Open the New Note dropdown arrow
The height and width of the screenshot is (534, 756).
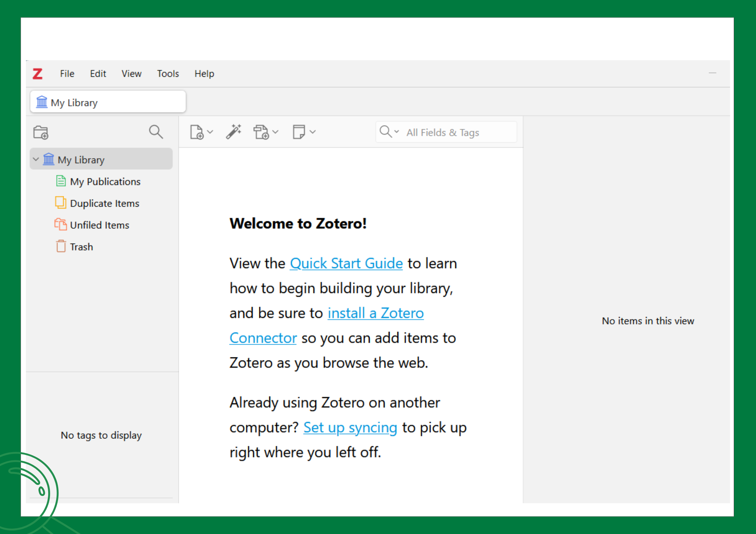pos(313,132)
